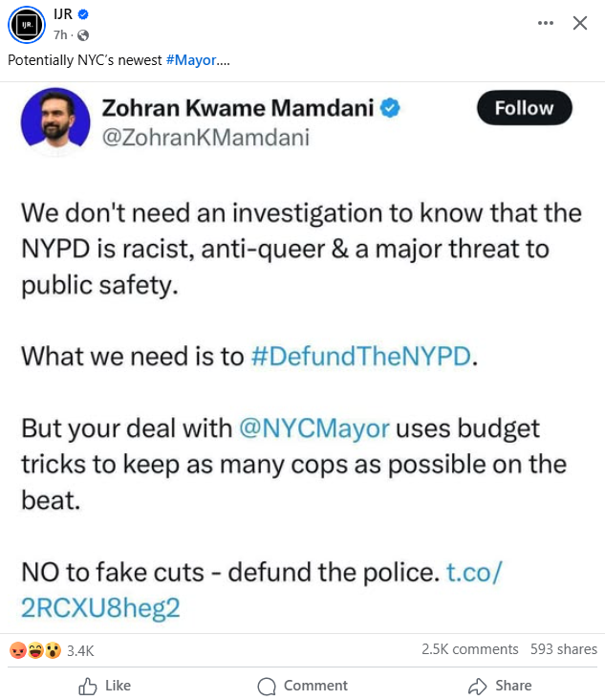Click the blue verified checkmark beside Mamdani

click(x=390, y=108)
